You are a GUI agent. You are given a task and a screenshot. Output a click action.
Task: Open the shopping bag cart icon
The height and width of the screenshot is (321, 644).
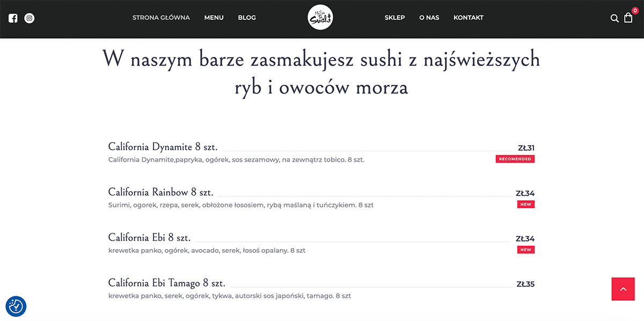point(628,18)
